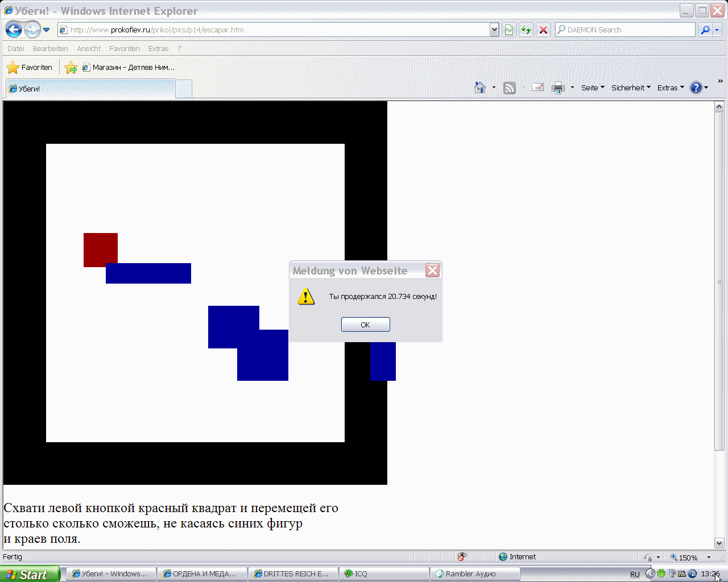Screen dimensions: 728x582
Task: Open the recent pages dropdown beside Forward
Action: (47, 30)
